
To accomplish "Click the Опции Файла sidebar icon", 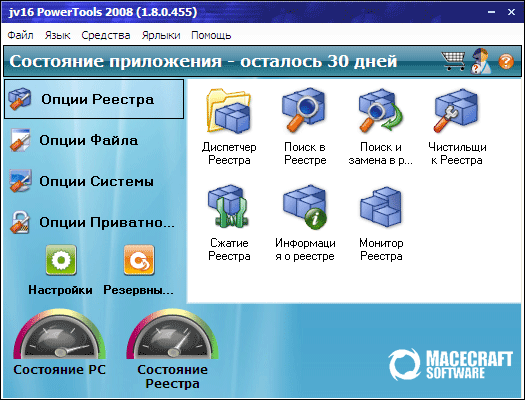I will point(20,140).
